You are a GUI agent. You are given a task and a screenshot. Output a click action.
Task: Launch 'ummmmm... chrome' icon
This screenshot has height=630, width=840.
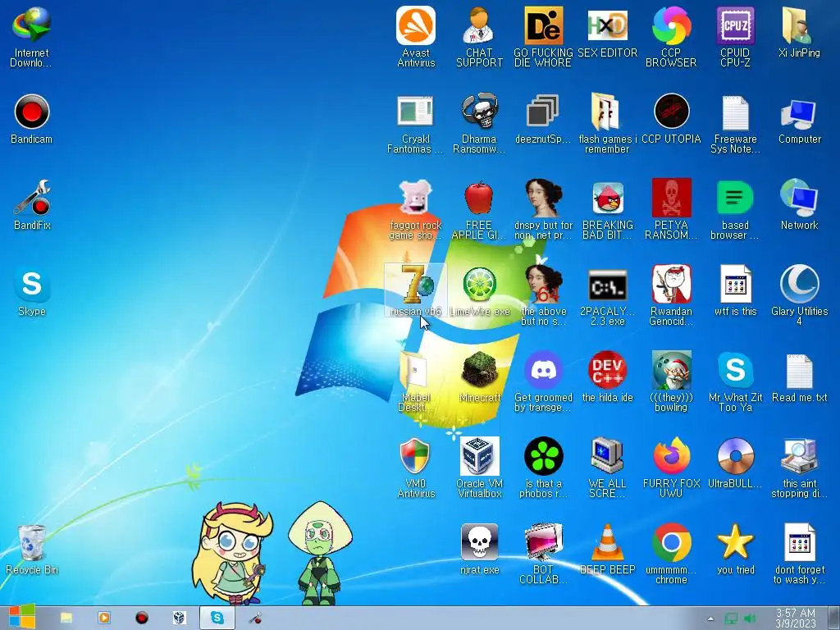[671, 555]
